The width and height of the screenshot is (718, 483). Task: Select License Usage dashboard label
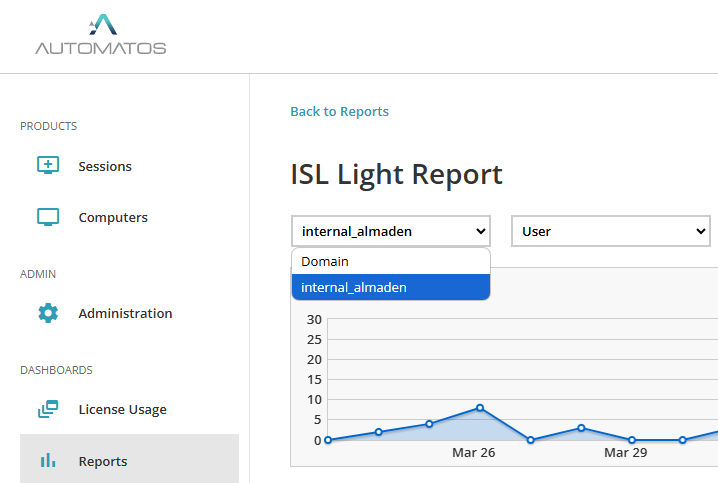122,409
